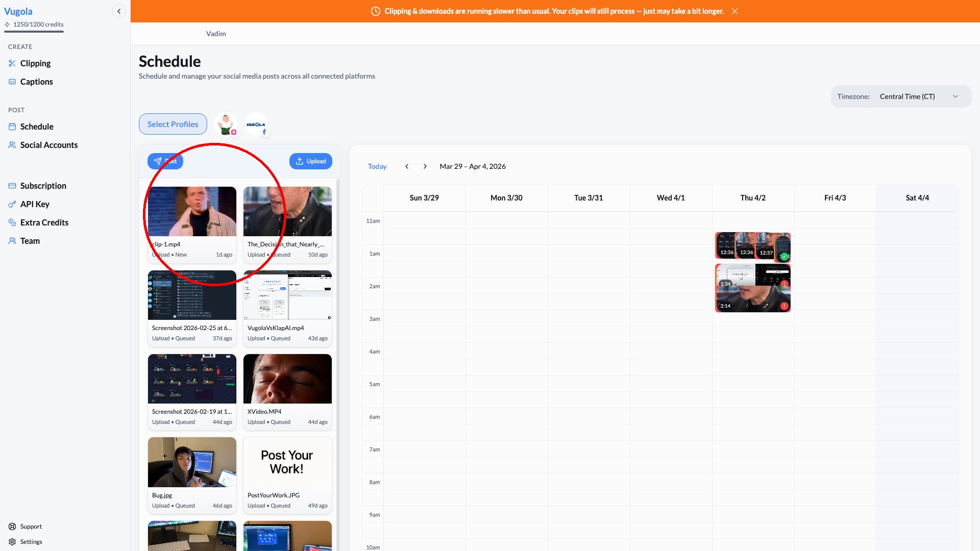The width and height of the screenshot is (980, 551).
Task: Select the Vugola Facebook profile avatar
Action: (257, 124)
